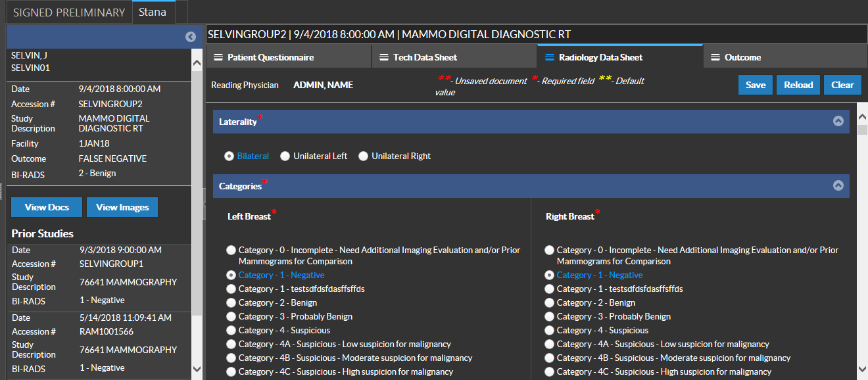
Task: Collapse the Categories section
Action: point(838,185)
